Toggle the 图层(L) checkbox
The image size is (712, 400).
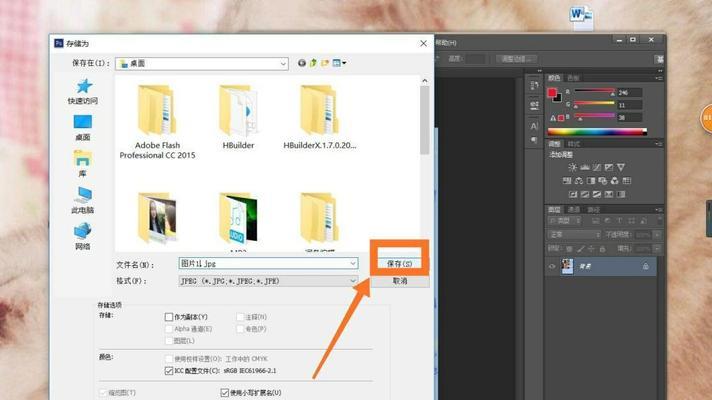click(x=169, y=341)
